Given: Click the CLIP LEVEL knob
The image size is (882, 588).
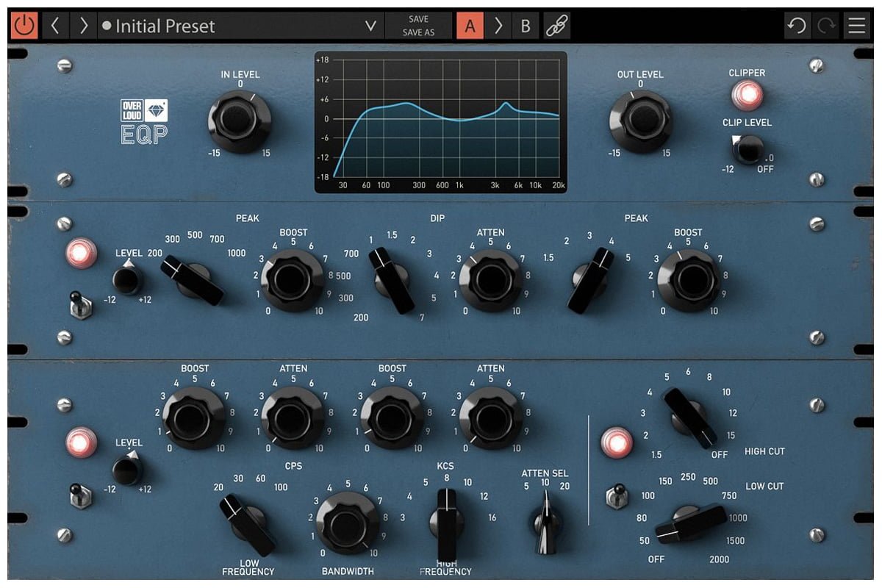Looking at the screenshot, I should coord(748,149).
